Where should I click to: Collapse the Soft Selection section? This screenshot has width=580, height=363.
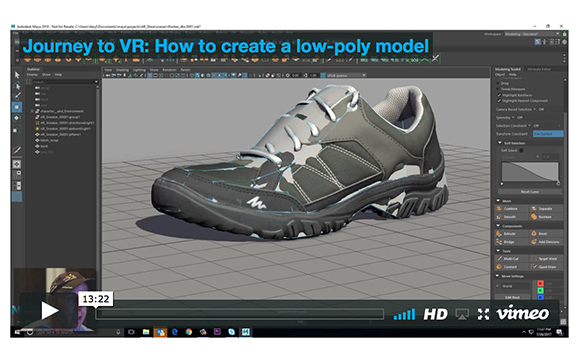click(499, 143)
